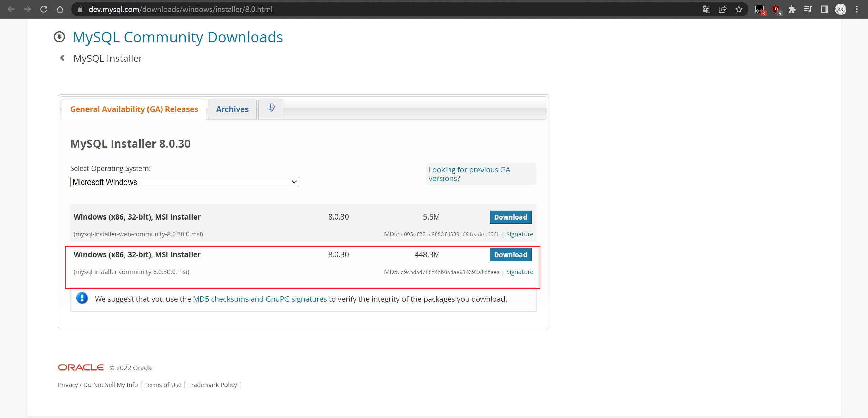The width and height of the screenshot is (868, 418).
Task: Click the Oracle logo in the footer
Action: coord(81,367)
